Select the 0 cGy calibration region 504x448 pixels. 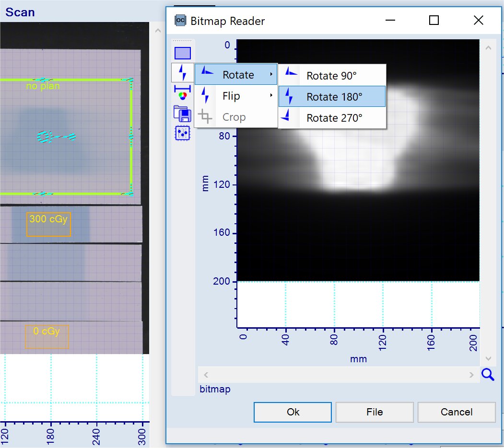[x=47, y=336]
